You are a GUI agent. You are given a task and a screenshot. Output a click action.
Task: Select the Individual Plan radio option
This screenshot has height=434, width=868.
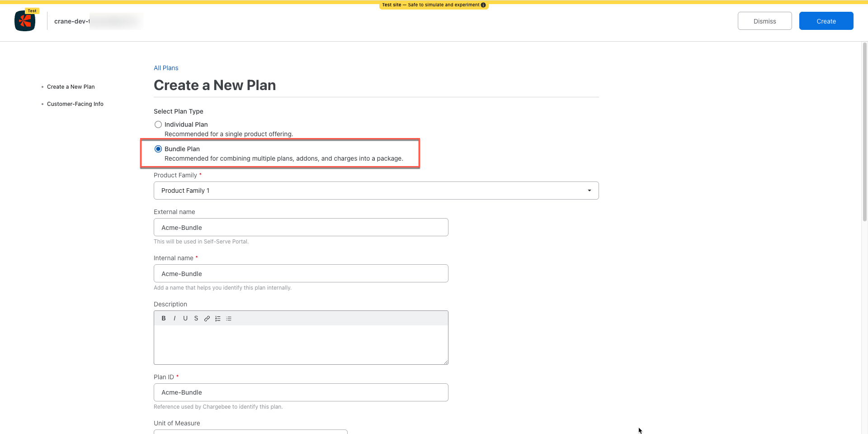158,124
